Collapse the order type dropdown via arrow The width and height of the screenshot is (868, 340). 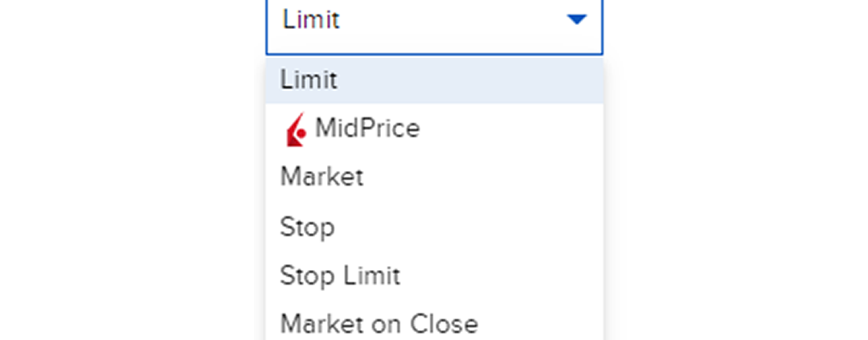click(x=576, y=19)
